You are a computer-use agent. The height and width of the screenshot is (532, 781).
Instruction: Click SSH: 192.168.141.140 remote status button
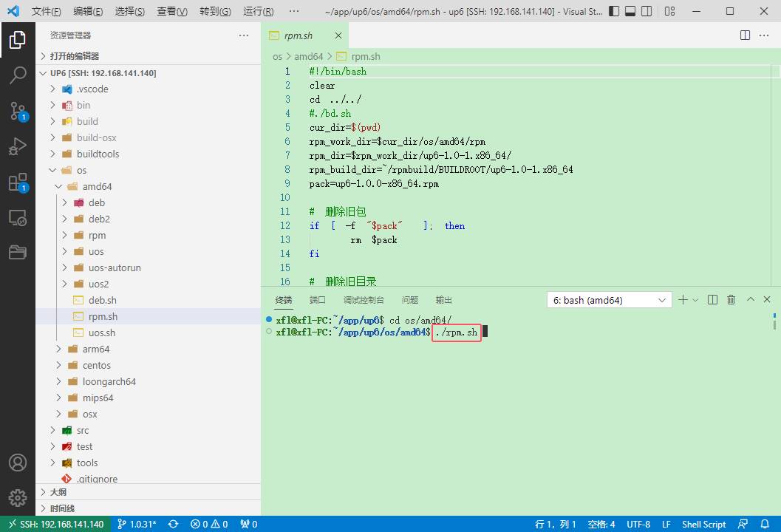click(x=56, y=524)
